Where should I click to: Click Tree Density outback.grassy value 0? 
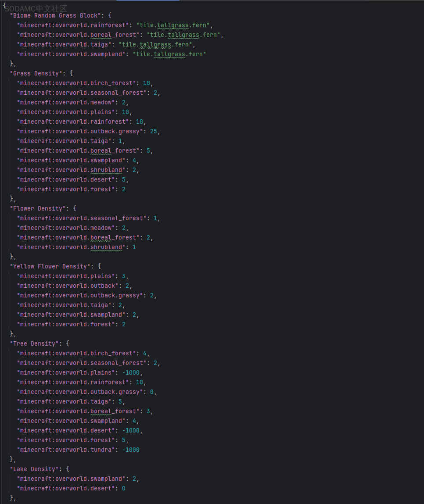152,392
